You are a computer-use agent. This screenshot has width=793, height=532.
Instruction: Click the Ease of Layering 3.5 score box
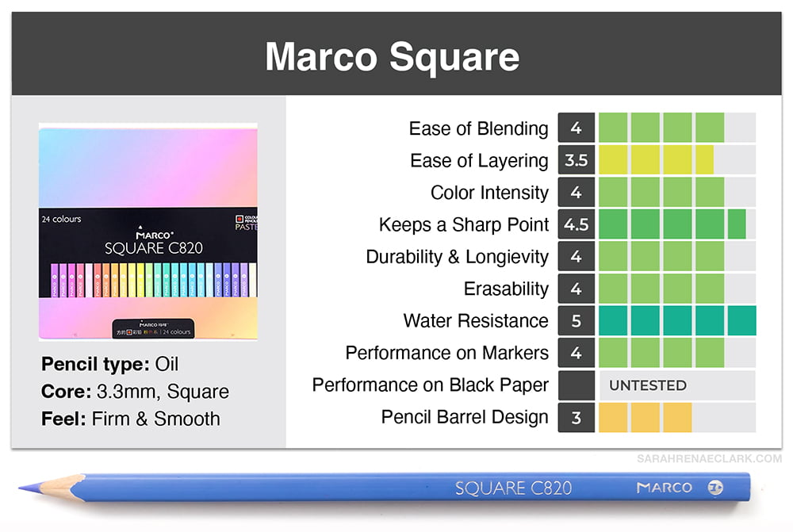(576, 160)
